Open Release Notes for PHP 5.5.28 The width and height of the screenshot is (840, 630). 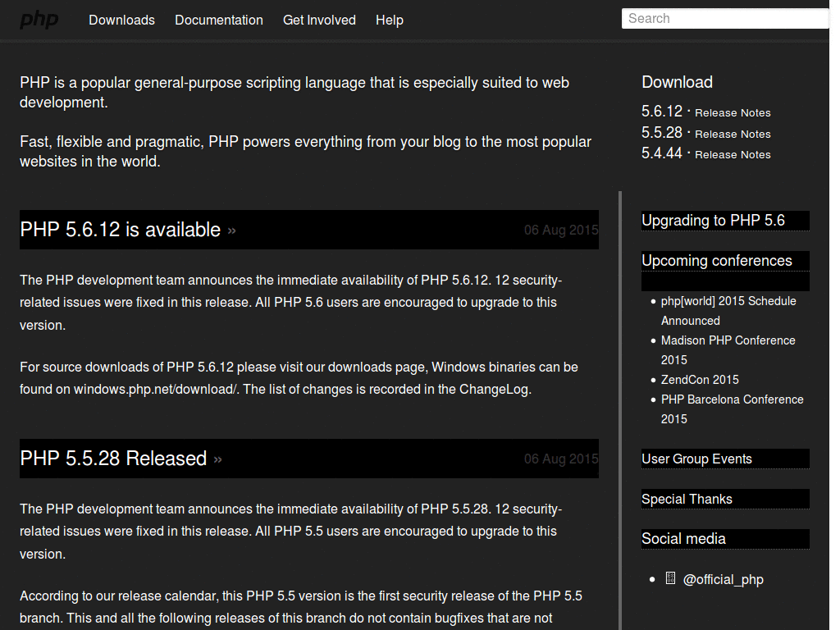pos(733,134)
